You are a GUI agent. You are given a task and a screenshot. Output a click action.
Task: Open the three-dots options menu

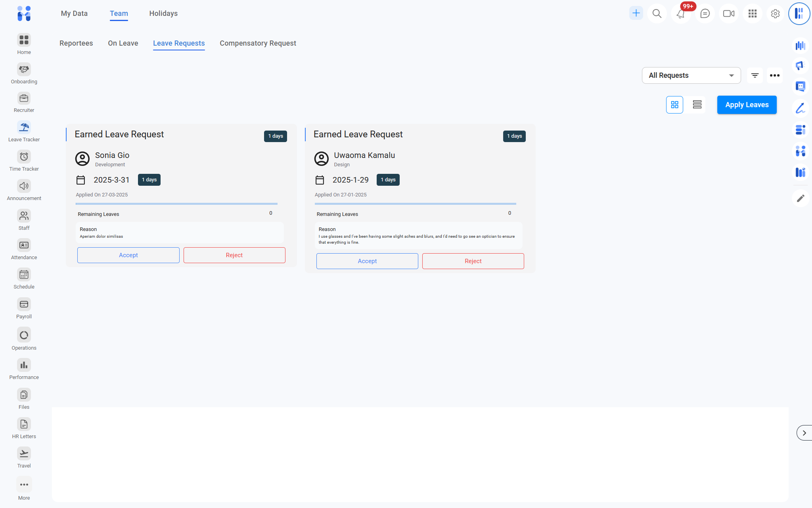pyautogui.click(x=775, y=75)
